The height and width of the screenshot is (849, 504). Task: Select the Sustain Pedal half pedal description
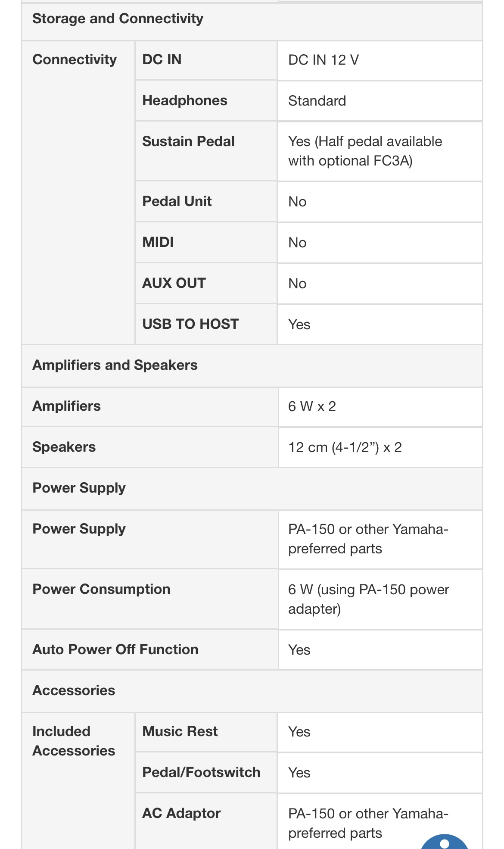pyautogui.click(x=365, y=151)
